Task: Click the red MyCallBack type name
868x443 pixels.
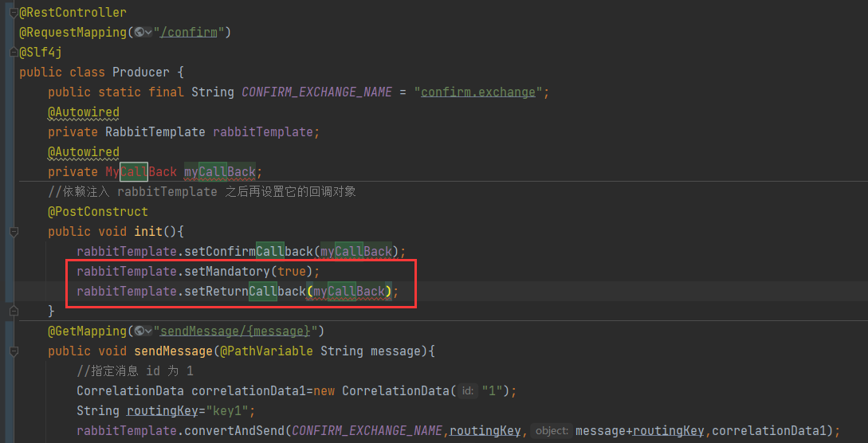Action: coord(141,172)
